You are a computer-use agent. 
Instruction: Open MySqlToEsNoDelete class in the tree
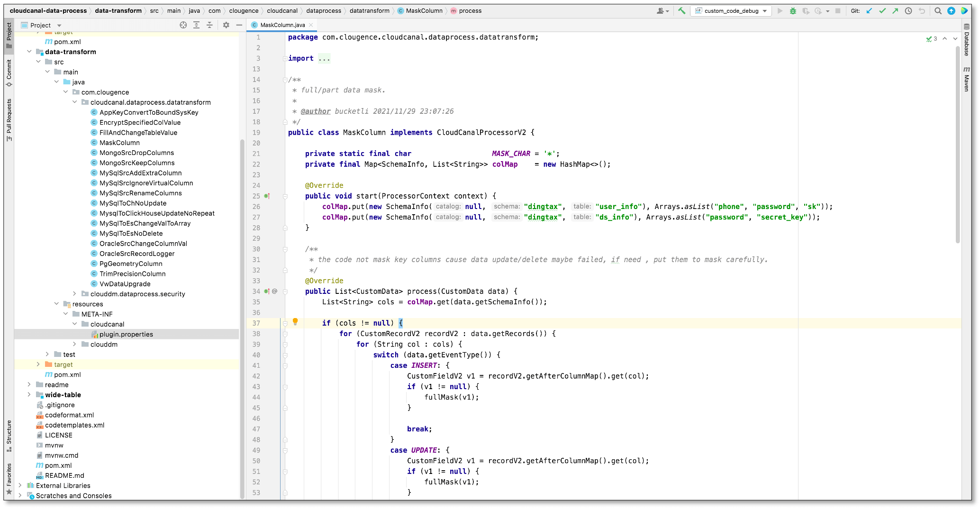[131, 233]
